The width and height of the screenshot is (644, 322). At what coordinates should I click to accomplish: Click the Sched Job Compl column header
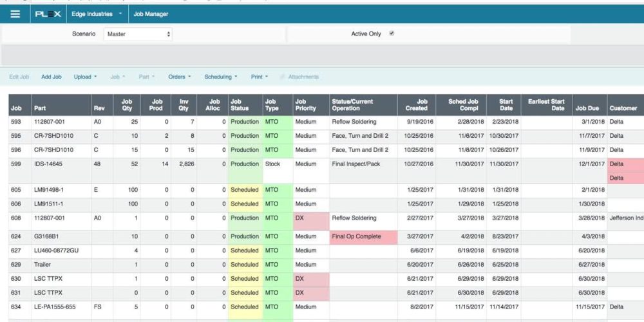coord(463,104)
